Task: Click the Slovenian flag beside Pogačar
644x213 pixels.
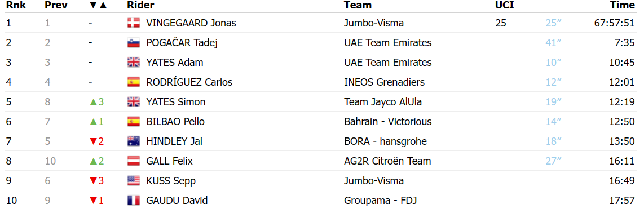Action: pos(134,43)
